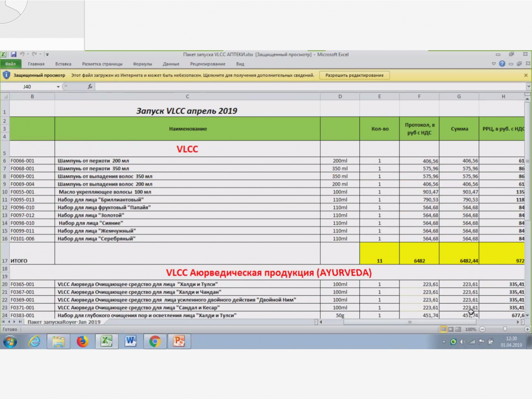
Task: Click the first sheet navigation arrow
Action: click(4, 322)
